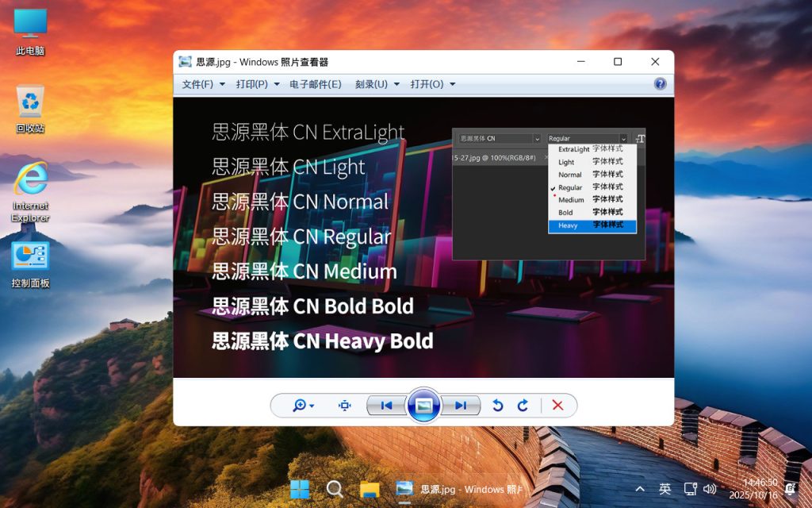Image resolution: width=812 pixels, height=508 pixels.
Task: Click the fit-to-window display size icon
Action: [344, 405]
